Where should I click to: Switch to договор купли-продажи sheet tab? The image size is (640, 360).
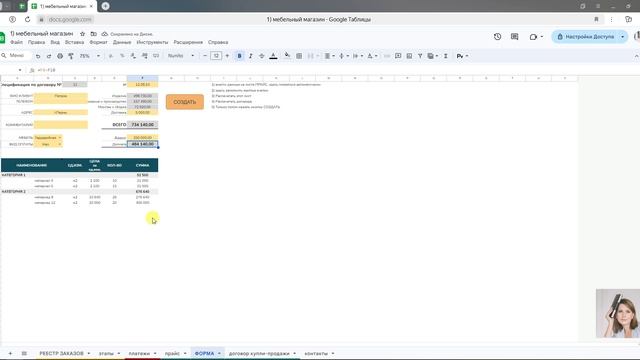tap(259, 353)
